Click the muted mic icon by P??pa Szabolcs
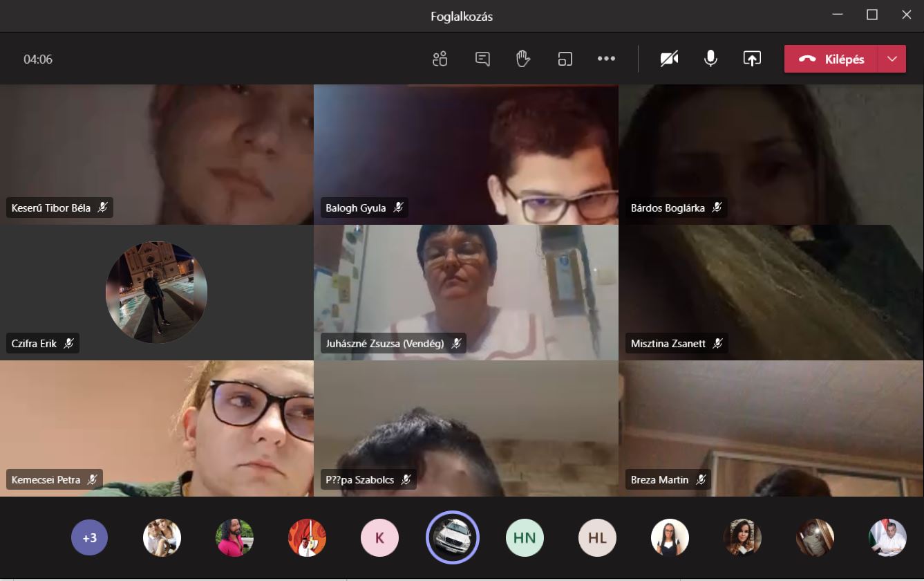Viewport: 924px width, 581px height. [x=406, y=479]
